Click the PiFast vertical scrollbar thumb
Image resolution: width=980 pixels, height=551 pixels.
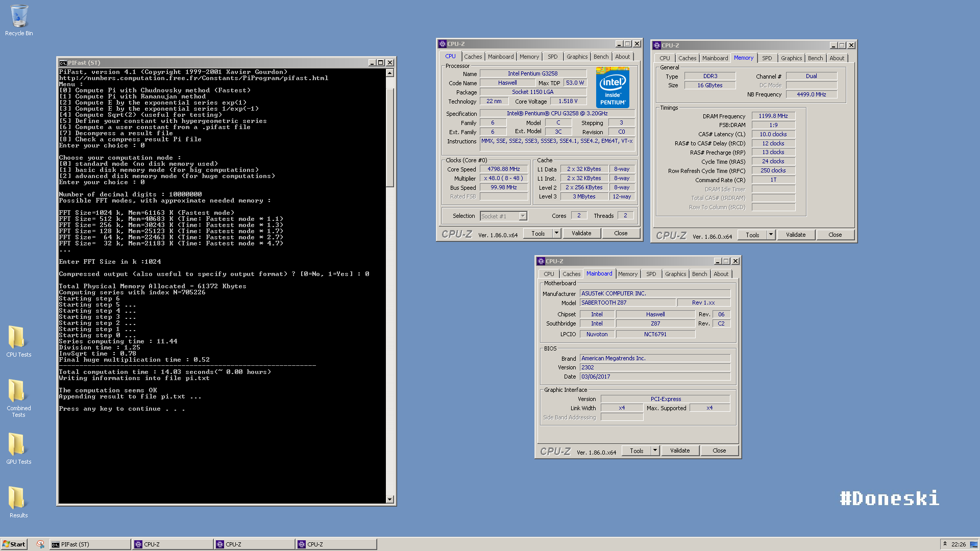click(x=390, y=138)
